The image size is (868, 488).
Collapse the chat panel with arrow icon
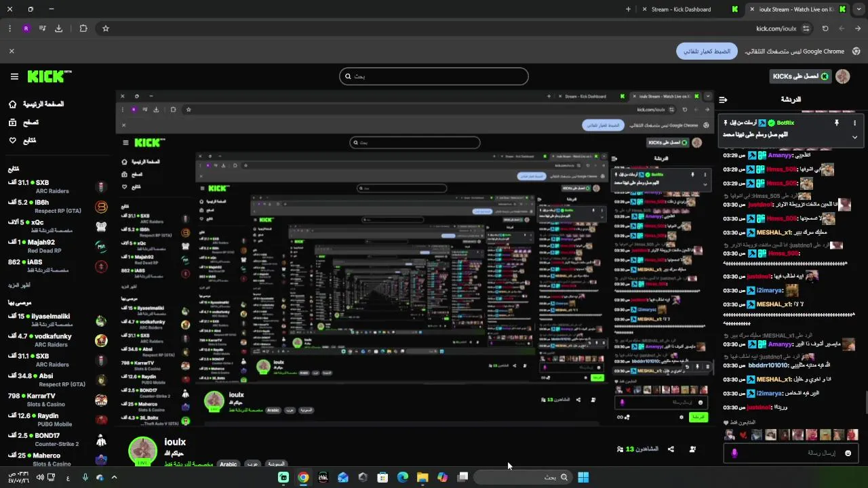coord(723,100)
